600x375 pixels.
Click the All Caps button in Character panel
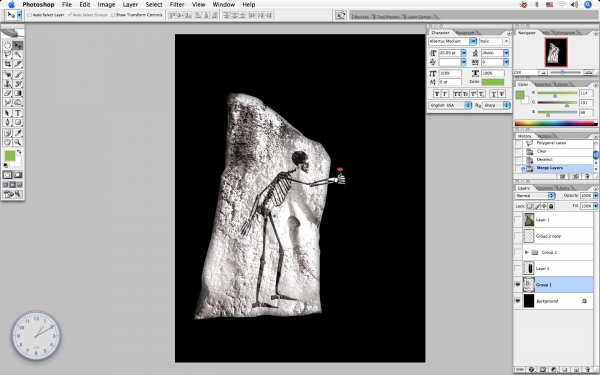tap(457, 94)
